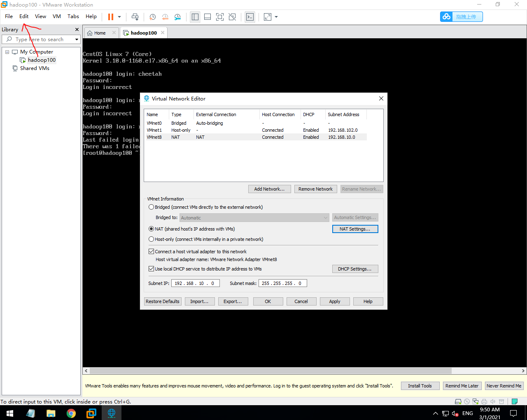Click the blue cloud upload button
527x420 pixels.
pyautogui.click(x=461, y=16)
